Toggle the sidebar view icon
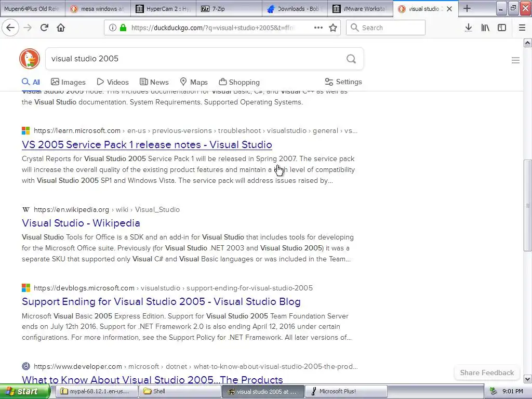Screen dimensions: 532x399 502,28
